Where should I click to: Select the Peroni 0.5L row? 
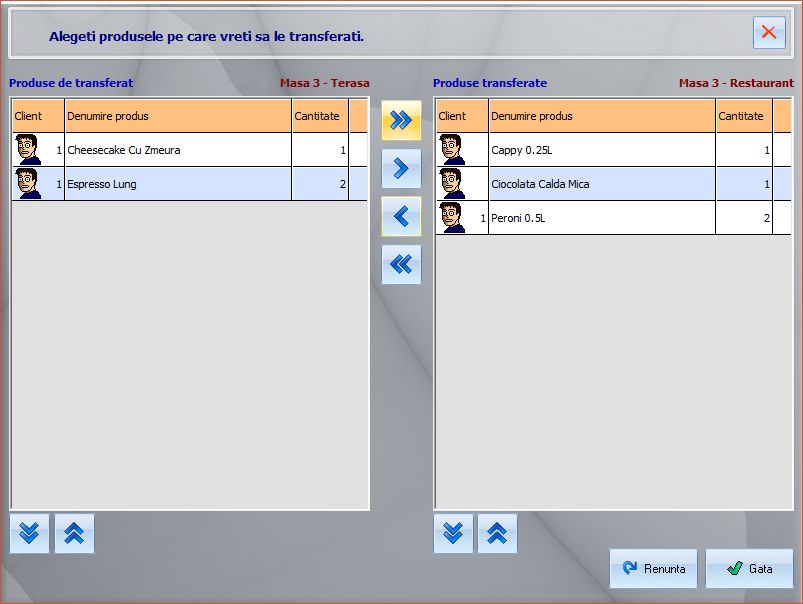coord(614,218)
